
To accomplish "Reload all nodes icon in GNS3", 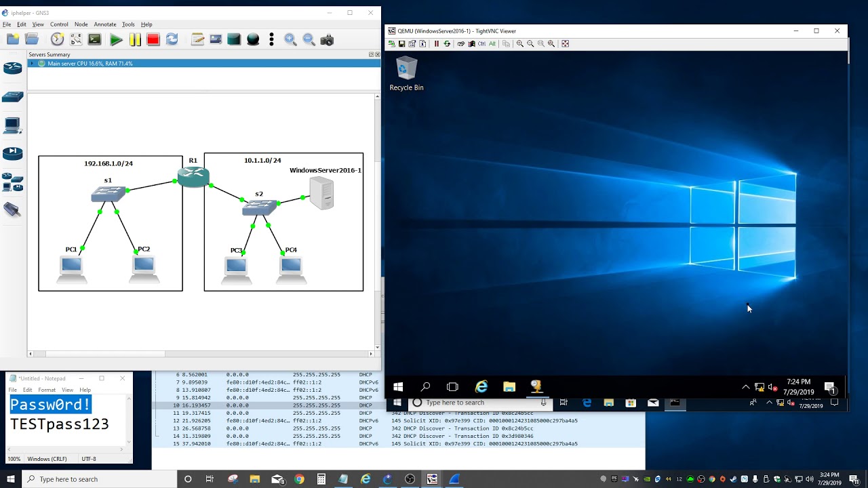I will (172, 40).
